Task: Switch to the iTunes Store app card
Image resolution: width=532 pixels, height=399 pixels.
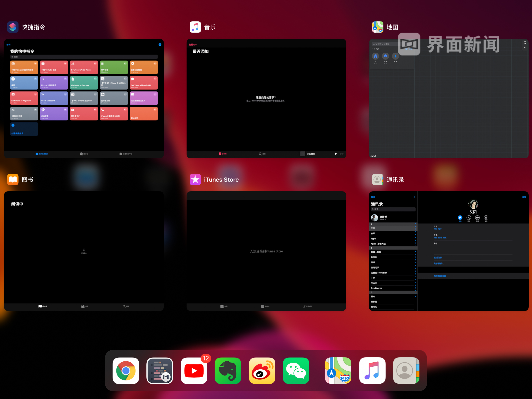Action: pos(266,251)
